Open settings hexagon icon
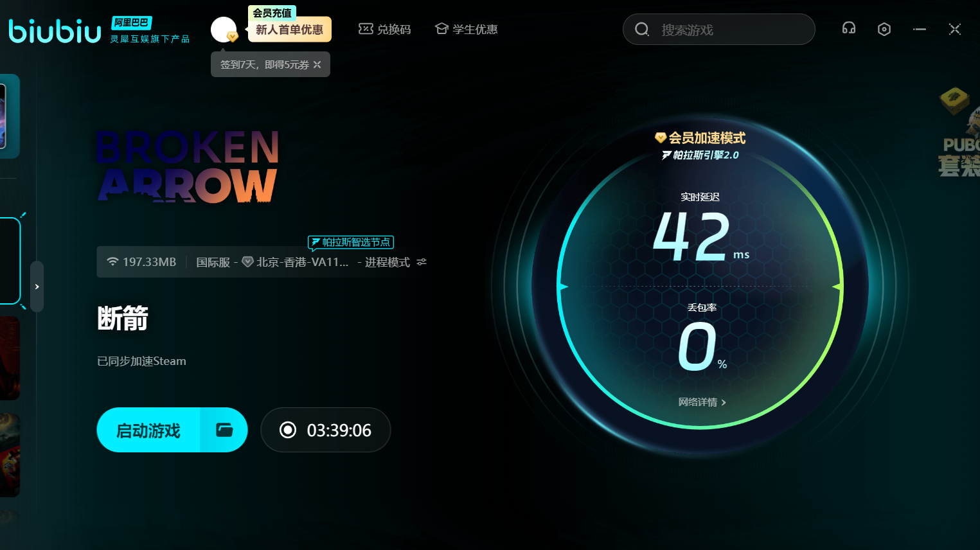 [884, 29]
